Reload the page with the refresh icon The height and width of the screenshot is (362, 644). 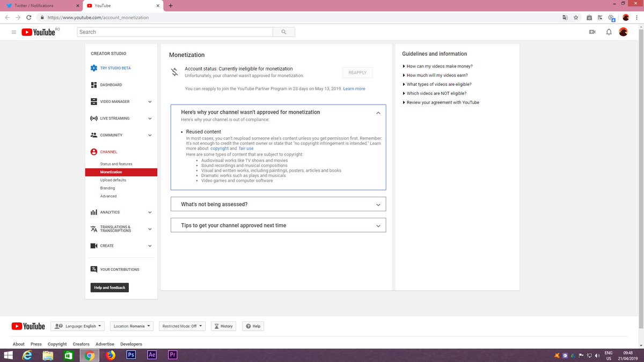click(x=29, y=17)
